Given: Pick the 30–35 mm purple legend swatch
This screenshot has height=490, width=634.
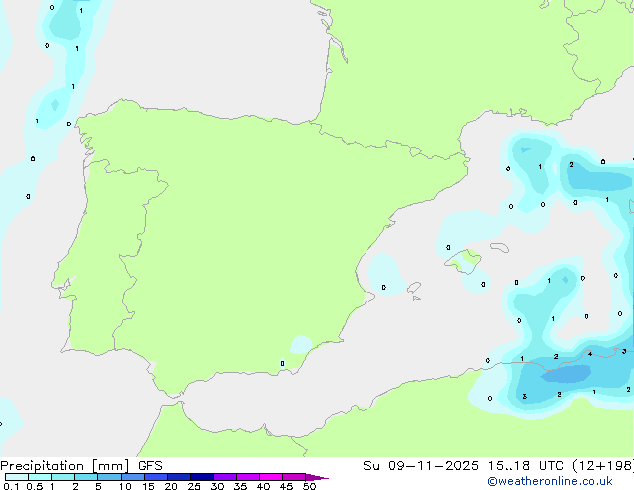Looking at the screenshot, I should point(224,477).
